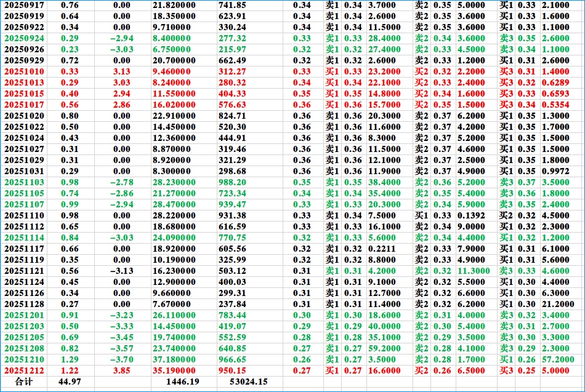Click amount 824.71
585x392 pixels.
tap(232, 116)
